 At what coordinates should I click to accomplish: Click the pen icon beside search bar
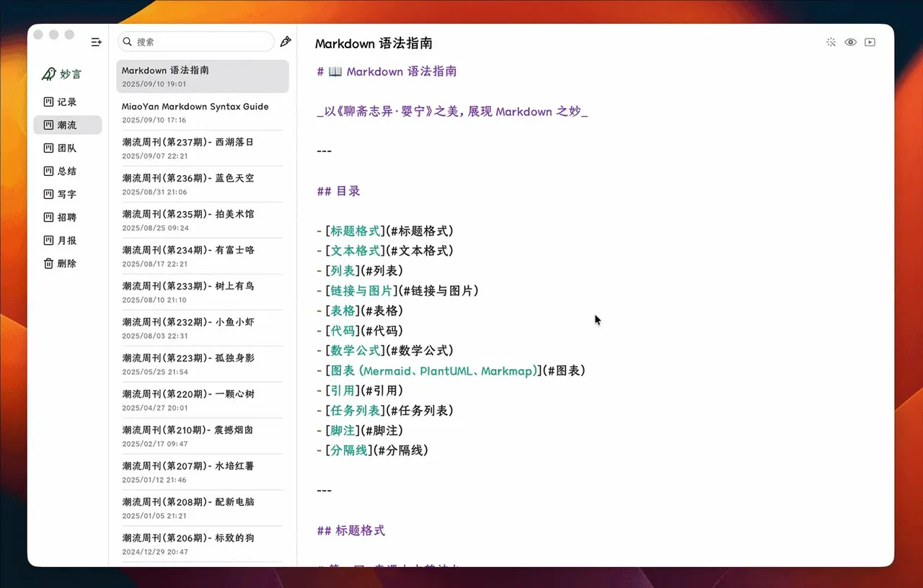(x=286, y=41)
